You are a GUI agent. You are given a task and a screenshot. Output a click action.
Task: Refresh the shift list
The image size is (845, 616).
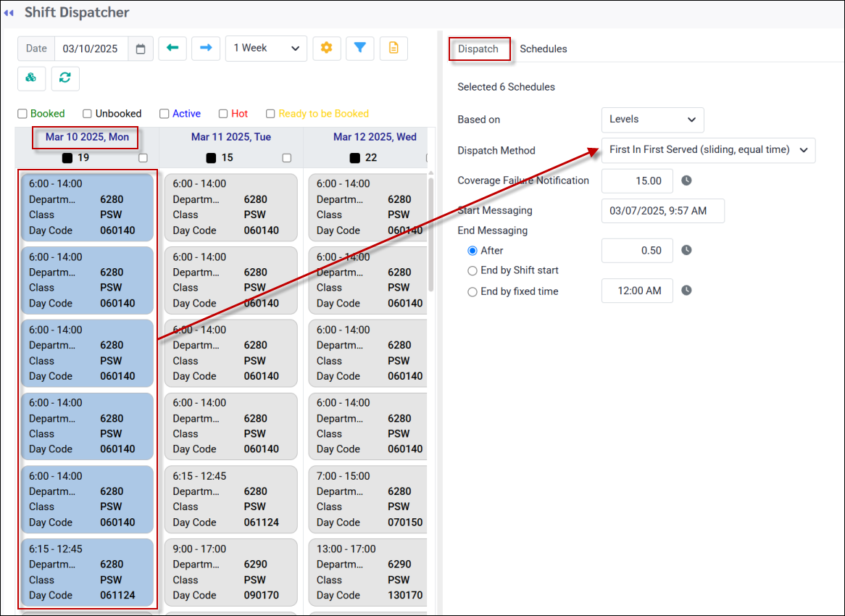(x=65, y=78)
